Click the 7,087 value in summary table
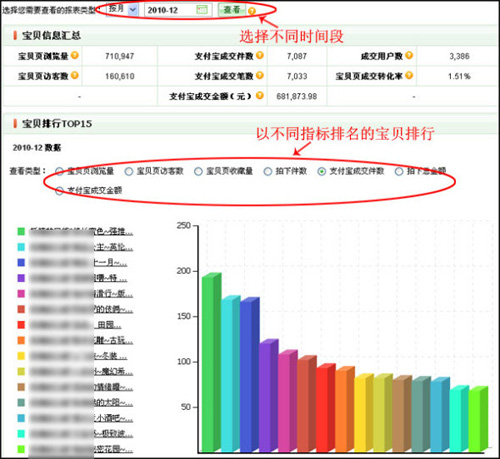Viewport: 500px width, 459px height. pos(297,56)
